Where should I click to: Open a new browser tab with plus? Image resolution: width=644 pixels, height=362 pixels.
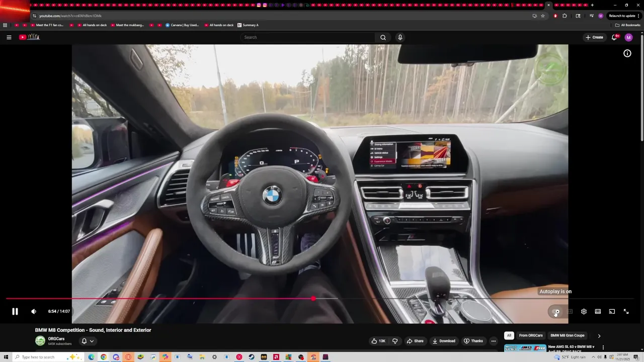pyautogui.click(x=592, y=5)
